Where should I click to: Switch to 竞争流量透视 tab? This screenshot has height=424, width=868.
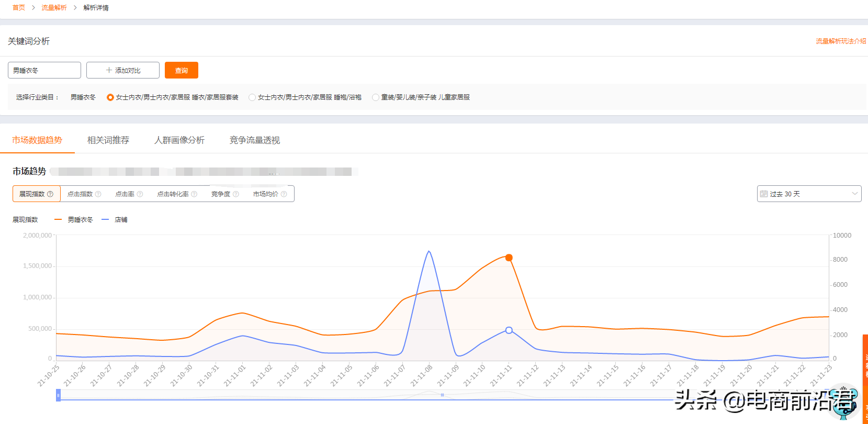255,140
